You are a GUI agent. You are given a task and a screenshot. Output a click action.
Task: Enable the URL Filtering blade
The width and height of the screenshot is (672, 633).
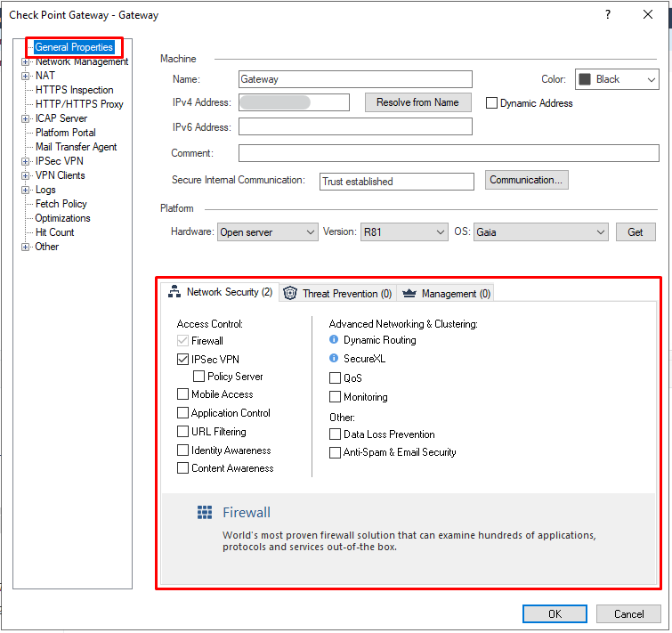183,432
